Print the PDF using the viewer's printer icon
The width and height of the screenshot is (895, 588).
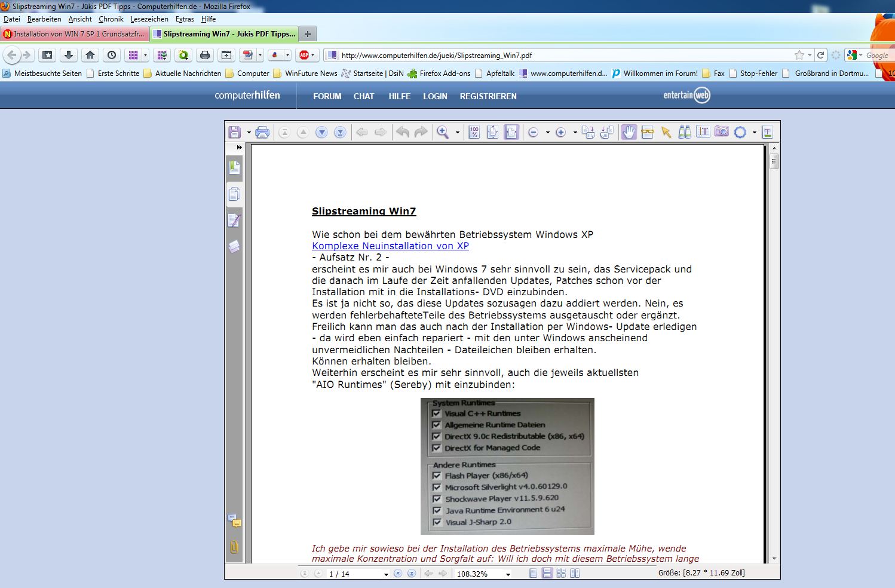262,132
